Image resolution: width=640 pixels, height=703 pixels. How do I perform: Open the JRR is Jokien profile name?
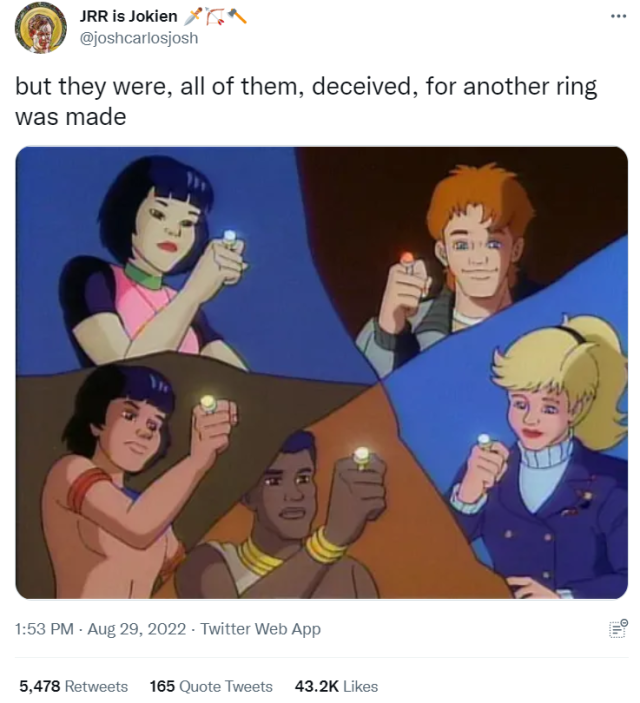128,17
